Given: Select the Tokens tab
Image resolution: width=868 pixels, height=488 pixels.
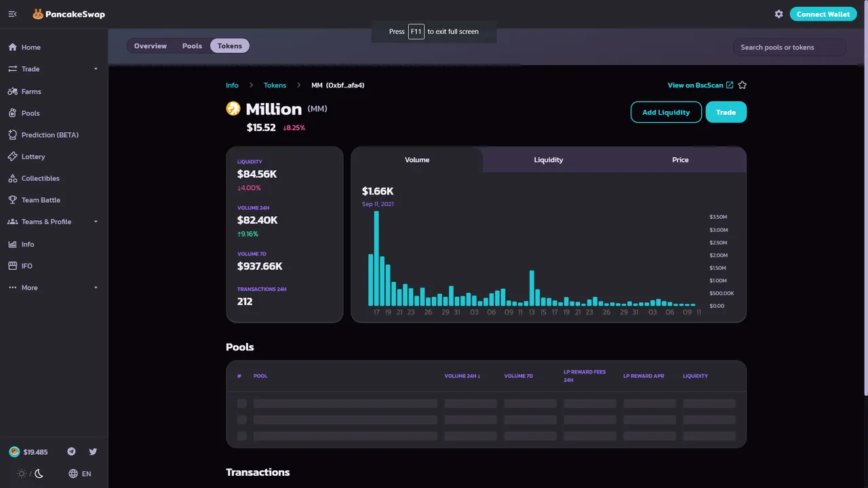Looking at the screenshot, I should coord(230,46).
